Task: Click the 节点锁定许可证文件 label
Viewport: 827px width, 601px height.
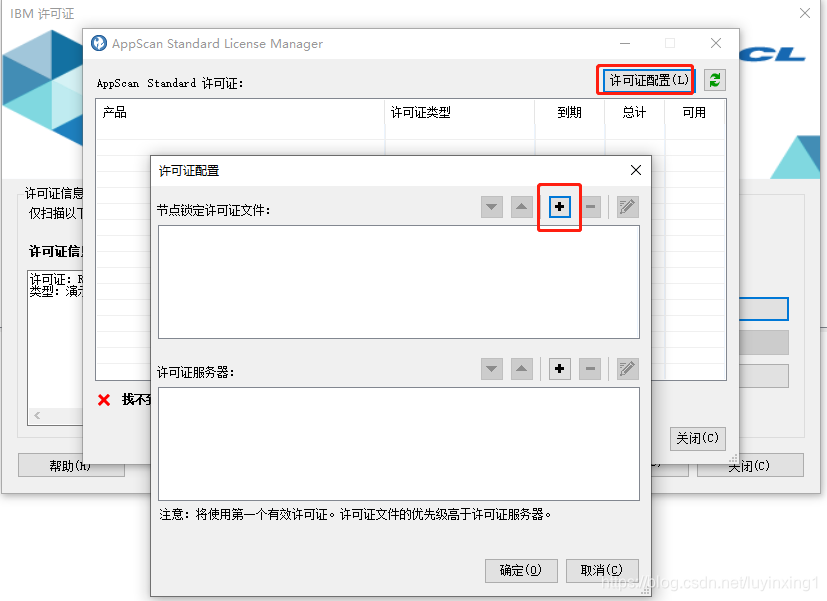Action: coord(214,210)
